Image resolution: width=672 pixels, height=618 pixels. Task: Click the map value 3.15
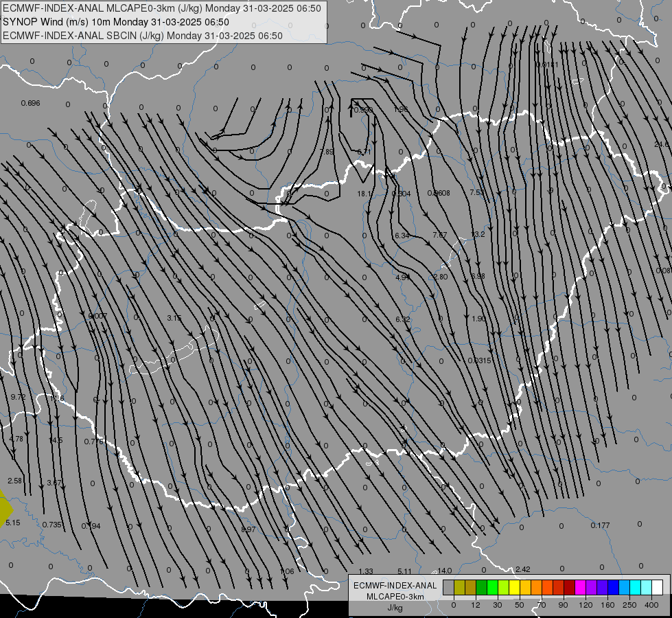[x=174, y=318]
